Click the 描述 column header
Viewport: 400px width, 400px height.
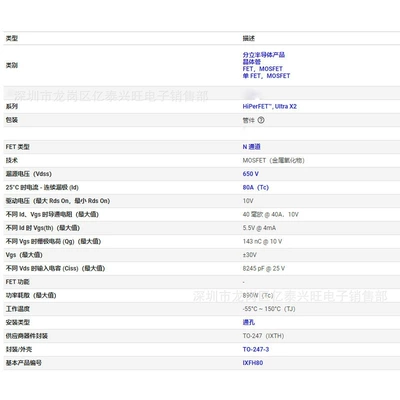point(249,38)
